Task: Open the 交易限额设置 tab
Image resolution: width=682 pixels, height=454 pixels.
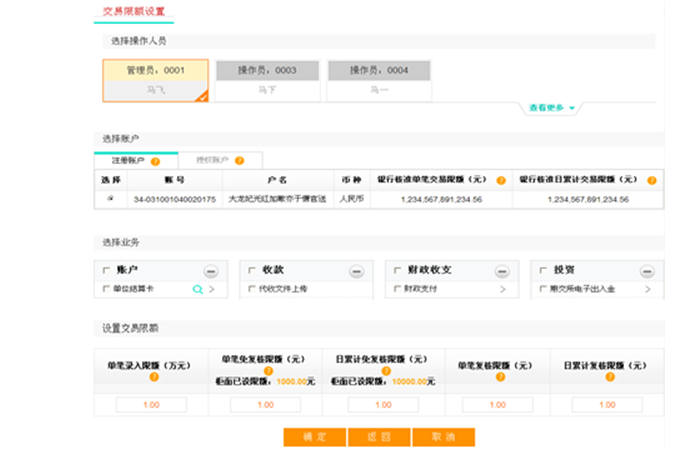Action: pyautogui.click(x=134, y=11)
